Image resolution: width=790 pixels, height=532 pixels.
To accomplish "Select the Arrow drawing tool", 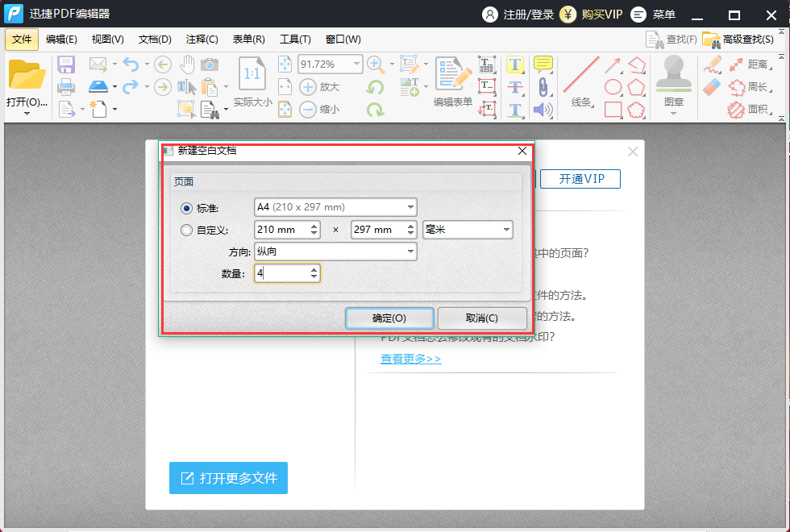I will coord(613,64).
